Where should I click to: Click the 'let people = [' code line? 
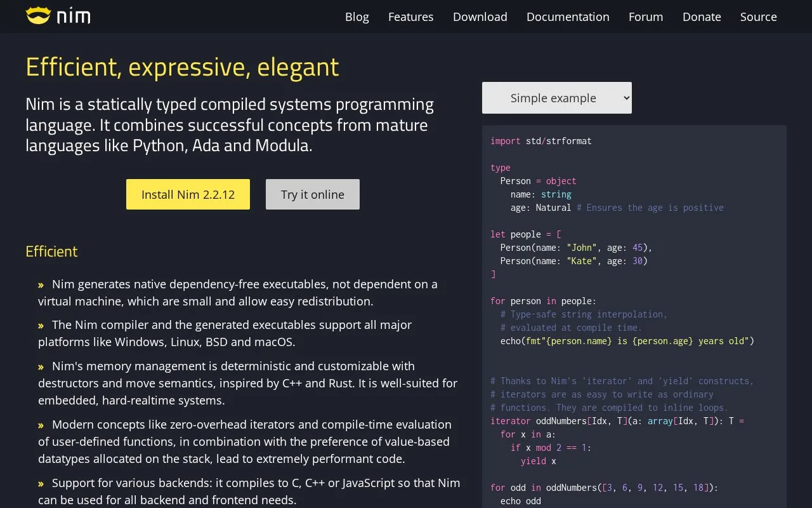click(x=526, y=234)
